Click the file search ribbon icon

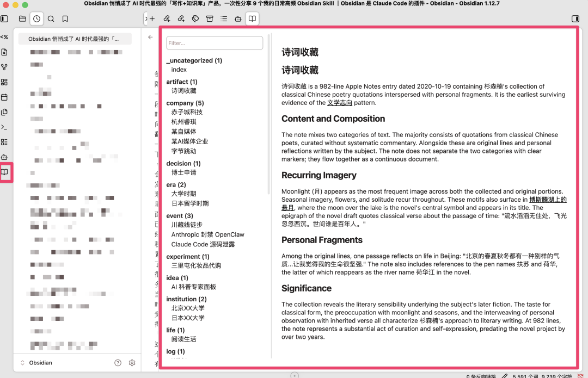click(4, 52)
